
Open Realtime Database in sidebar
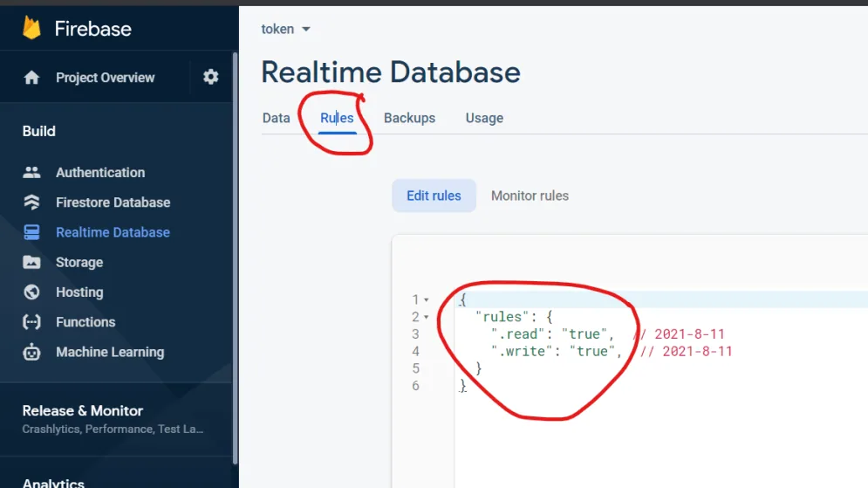[113, 232]
